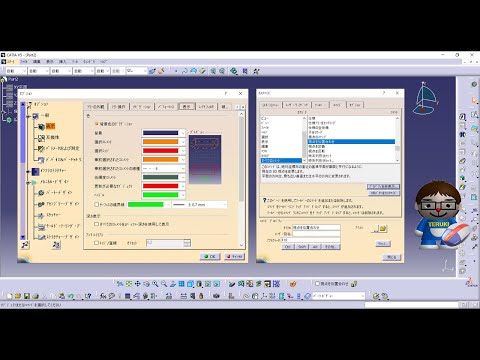Click the Normal View icon
480x360 pixels.
pos(173,284)
